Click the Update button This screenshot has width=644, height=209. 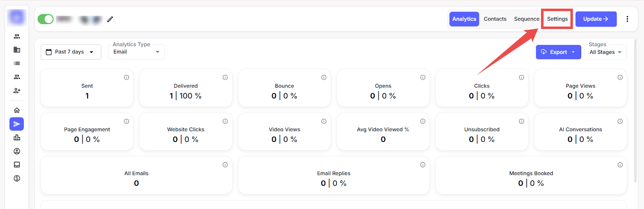coord(596,19)
